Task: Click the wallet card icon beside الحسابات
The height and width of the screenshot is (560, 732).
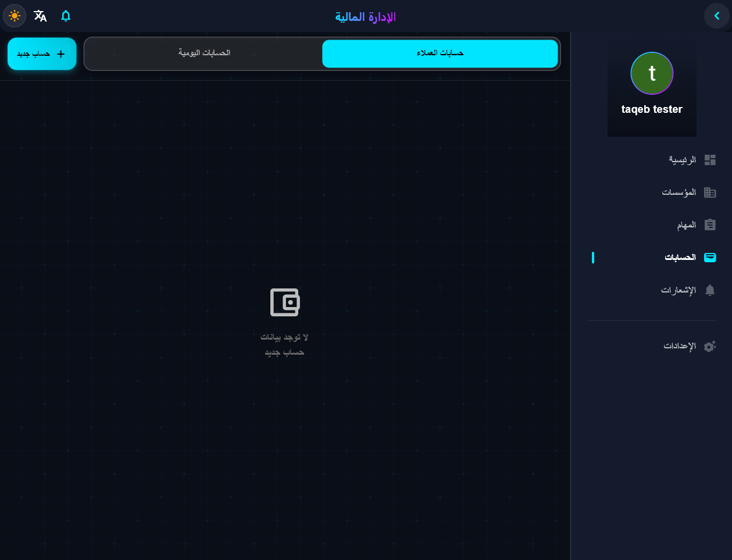Action: pyautogui.click(x=710, y=258)
